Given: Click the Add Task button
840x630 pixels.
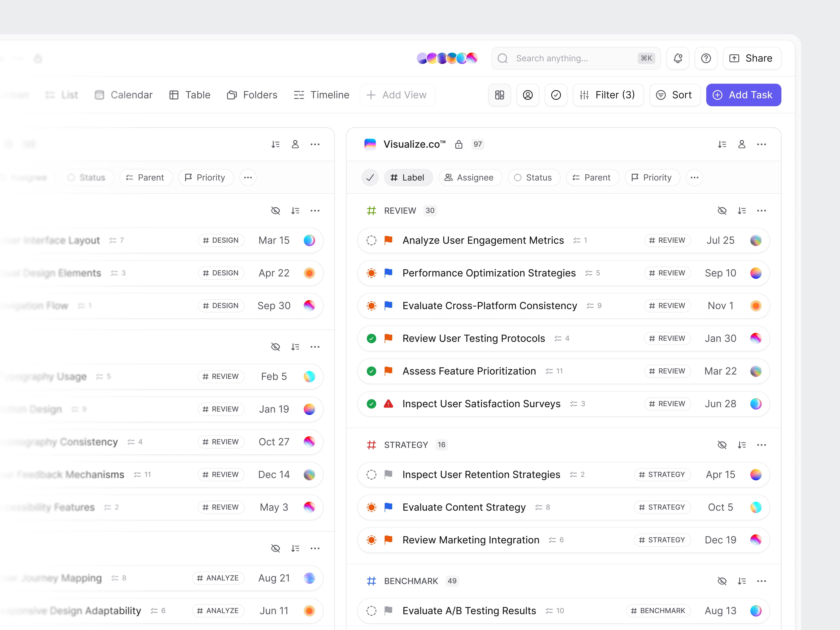Looking at the screenshot, I should point(743,95).
